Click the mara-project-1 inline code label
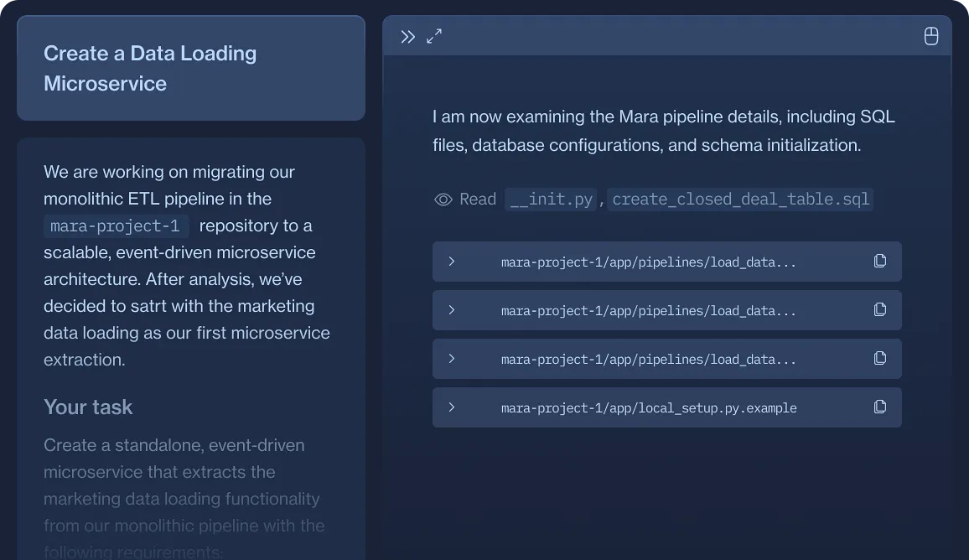This screenshot has height=560, width=969. 116,226
